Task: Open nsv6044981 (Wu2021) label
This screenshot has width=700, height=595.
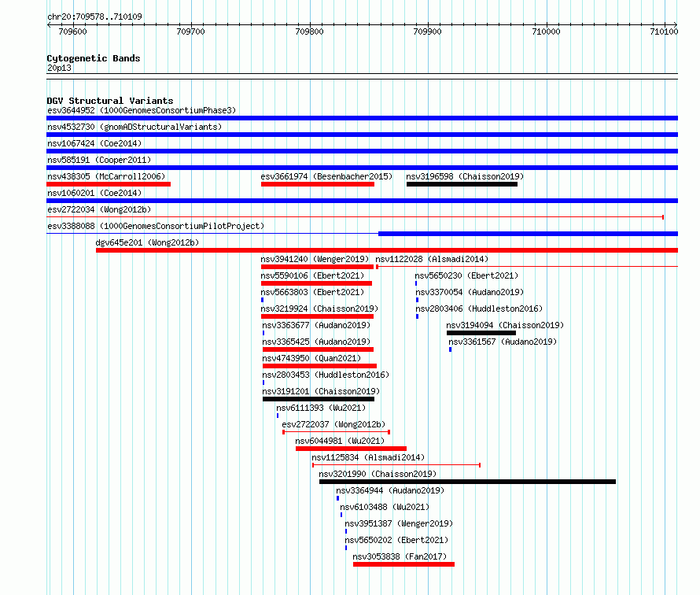Action: click(x=340, y=441)
